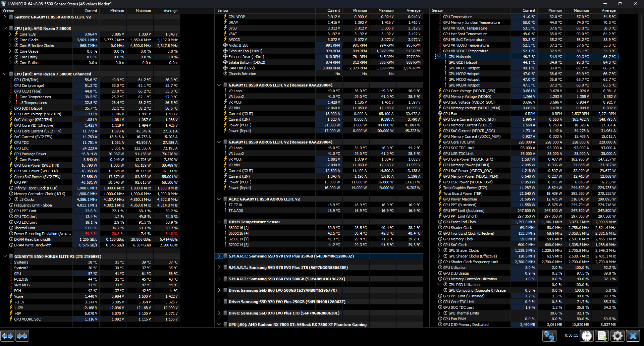Expand Drive: Samsung SSD 860 EVO 500GB
Screen dimensions: 644x346
(x=219, y=290)
